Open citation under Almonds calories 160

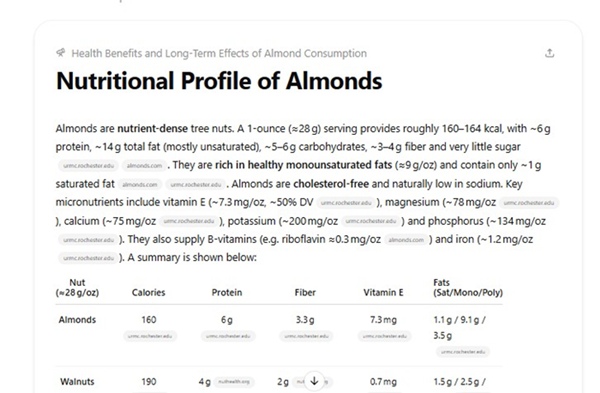pos(150,336)
